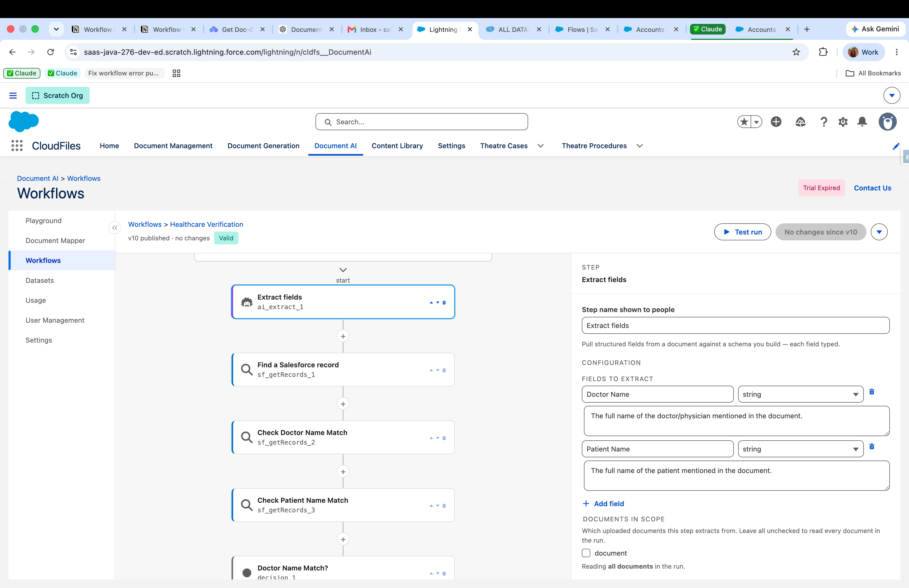The height and width of the screenshot is (588, 909).
Task: Click the Step name input field
Action: coord(735,326)
